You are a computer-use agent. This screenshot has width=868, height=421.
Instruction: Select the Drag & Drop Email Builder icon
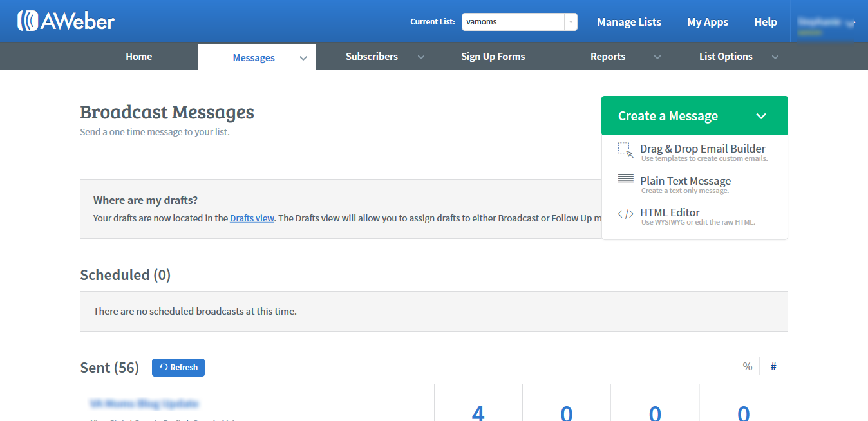pyautogui.click(x=625, y=150)
